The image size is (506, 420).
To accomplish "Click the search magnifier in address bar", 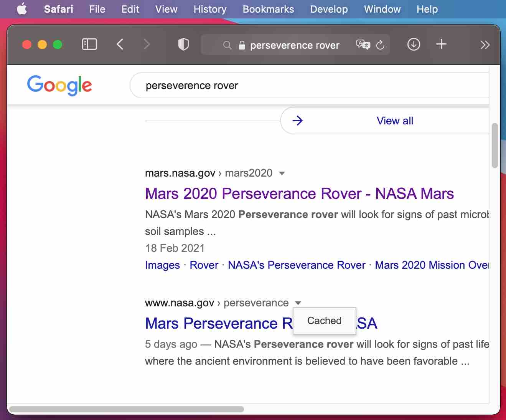I will (227, 45).
